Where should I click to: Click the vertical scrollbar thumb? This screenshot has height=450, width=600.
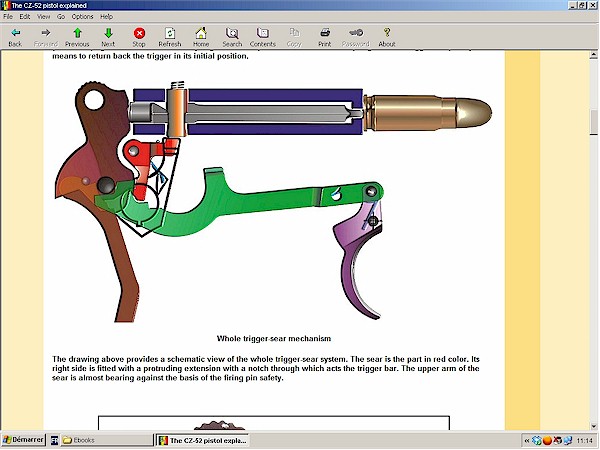click(593, 121)
